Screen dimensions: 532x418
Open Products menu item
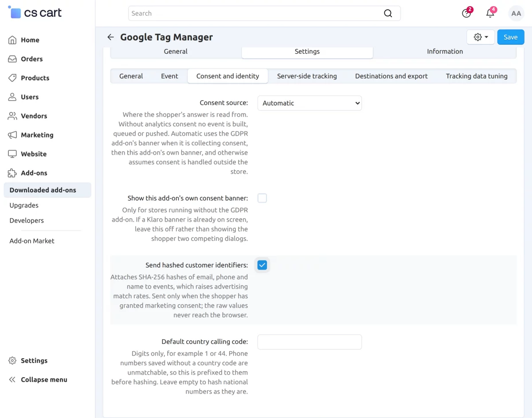coord(35,78)
